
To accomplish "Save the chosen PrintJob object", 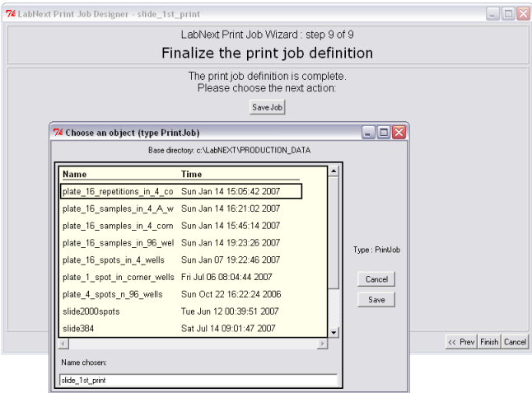I will click(376, 300).
